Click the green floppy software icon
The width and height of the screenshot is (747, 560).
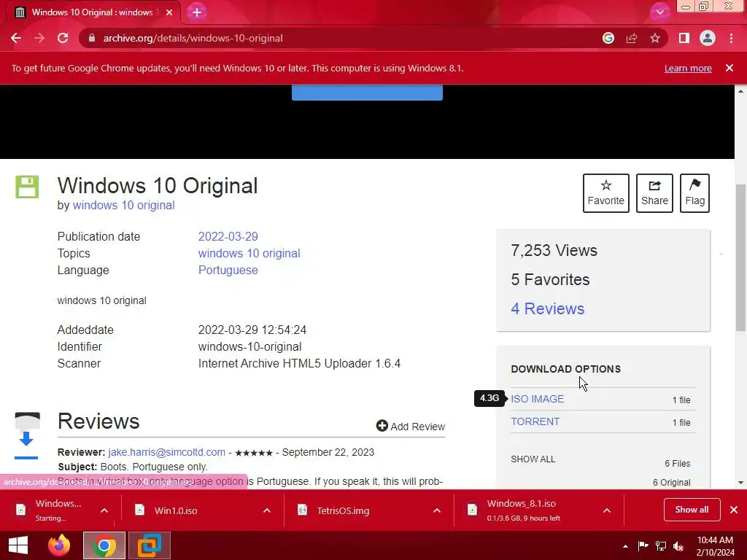pyautogui.click(x=27, y=187)
